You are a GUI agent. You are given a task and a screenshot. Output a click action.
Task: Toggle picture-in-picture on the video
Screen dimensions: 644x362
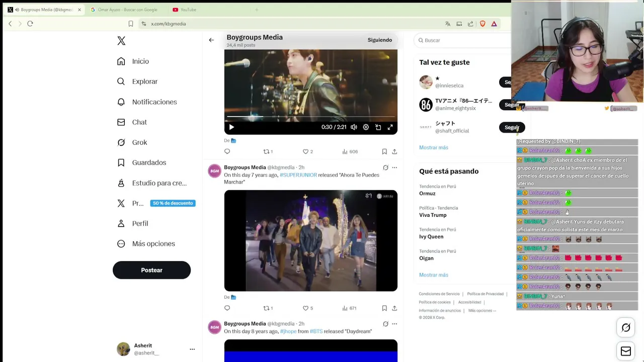[378, 127]
